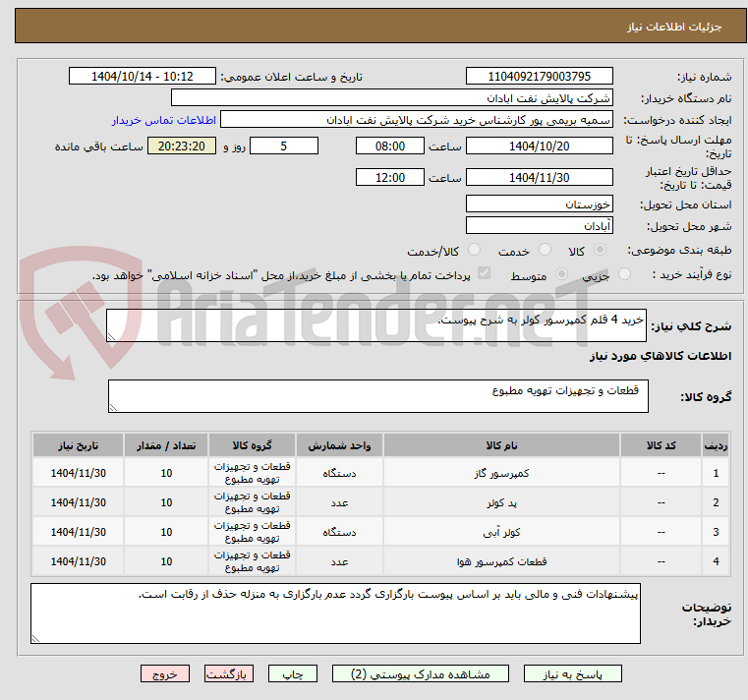
Task: Click the جزئیات اطلاعات نیاز header title
Action: pos(673,27)
